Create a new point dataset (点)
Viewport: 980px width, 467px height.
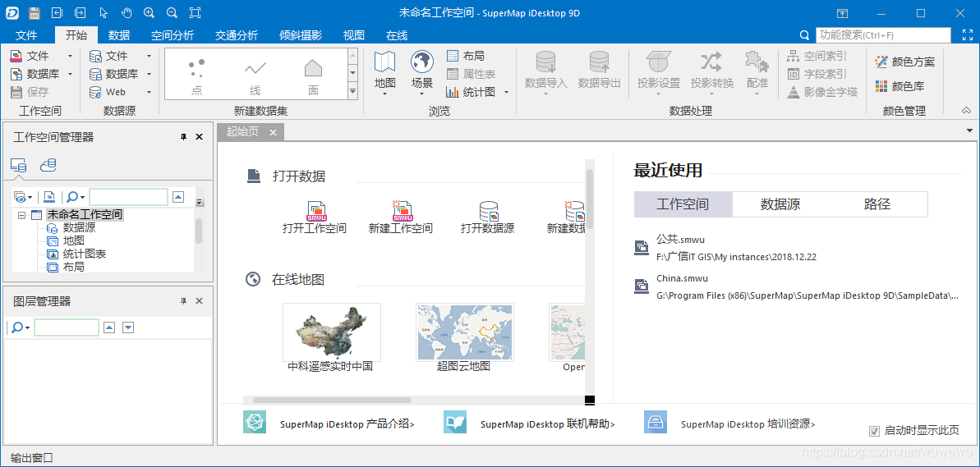(x=197, y=76)
